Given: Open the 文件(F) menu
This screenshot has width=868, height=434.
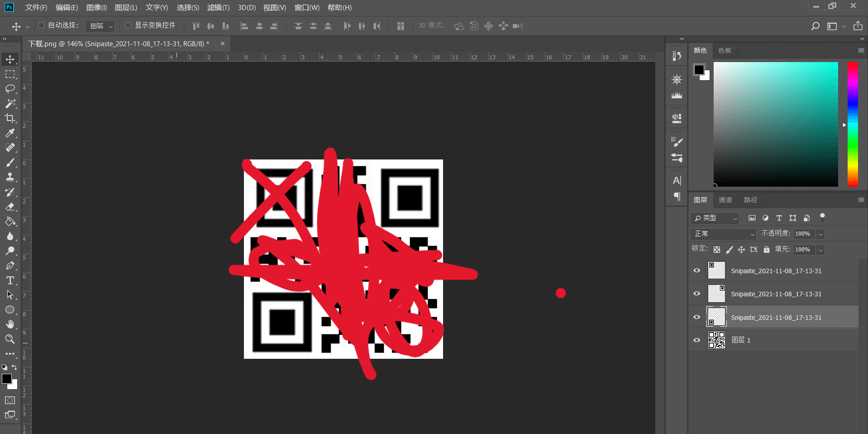Looking at the screenshot, I should click(36, 8).
